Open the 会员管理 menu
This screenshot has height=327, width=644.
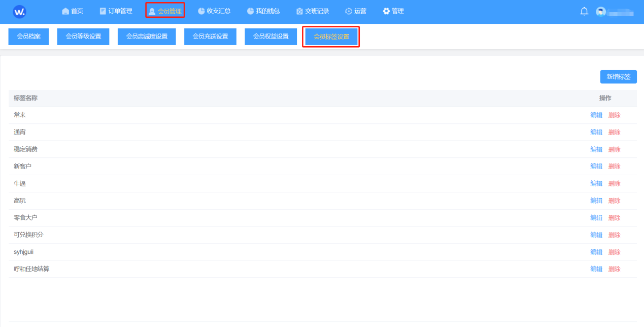pos(170,11)
